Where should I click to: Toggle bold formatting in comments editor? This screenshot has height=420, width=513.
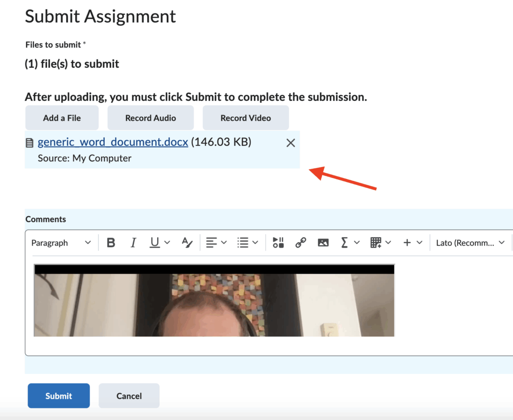[111, 243]
